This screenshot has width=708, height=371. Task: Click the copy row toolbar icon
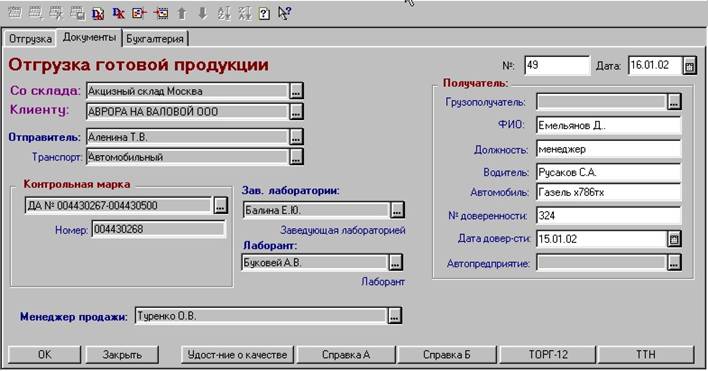(77, 13)
